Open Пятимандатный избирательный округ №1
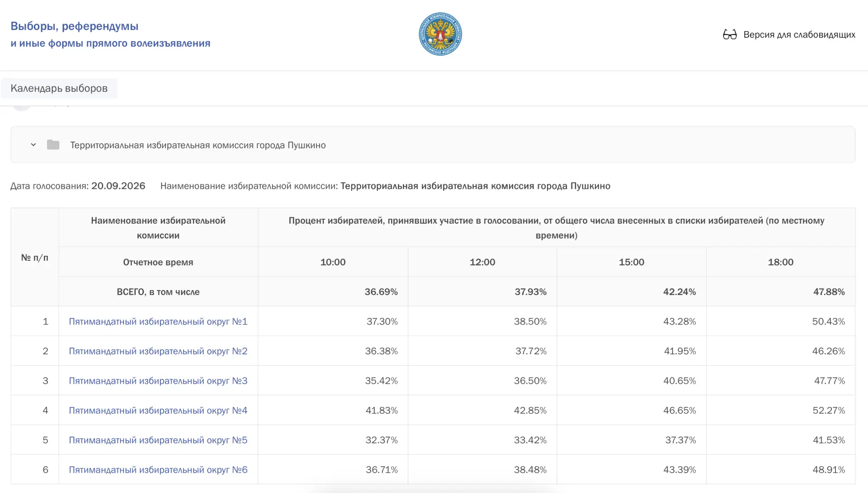This screenshot has height=493, width=868. point(158,321)
